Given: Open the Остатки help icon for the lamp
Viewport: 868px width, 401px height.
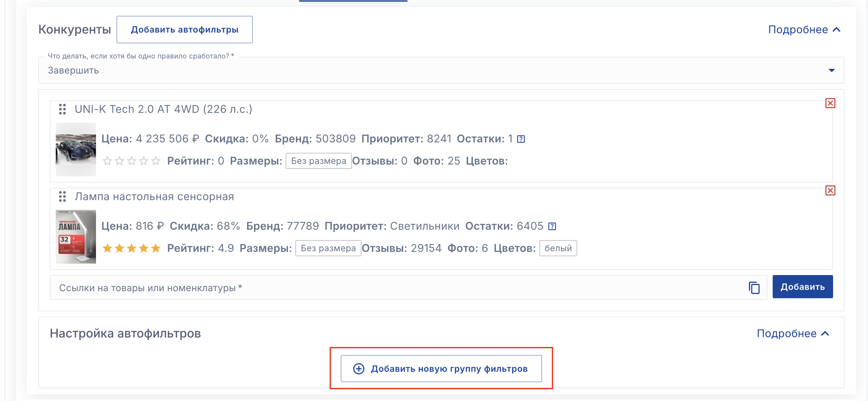Looking at the screenshot, I should pos(552,226).
